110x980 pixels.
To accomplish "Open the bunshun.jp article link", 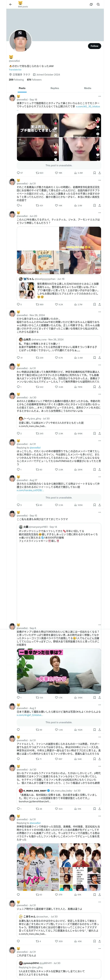I will point(34,801).
